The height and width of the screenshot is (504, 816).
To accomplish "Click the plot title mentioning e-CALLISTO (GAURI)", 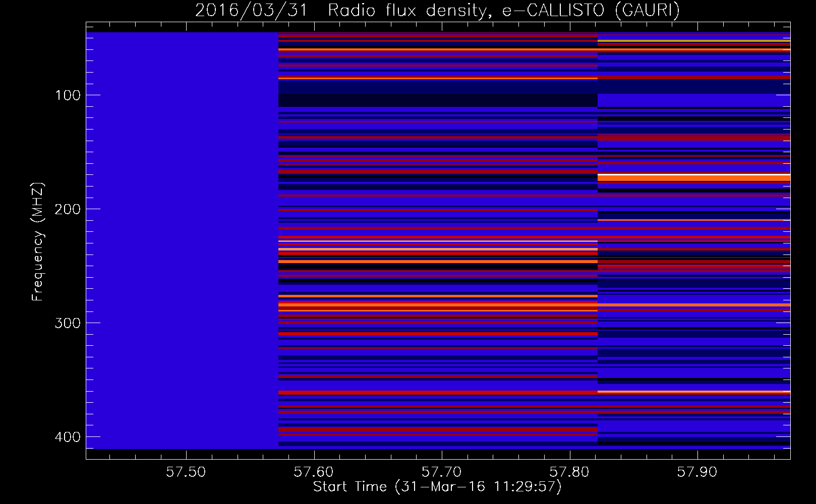I will 437,10.
